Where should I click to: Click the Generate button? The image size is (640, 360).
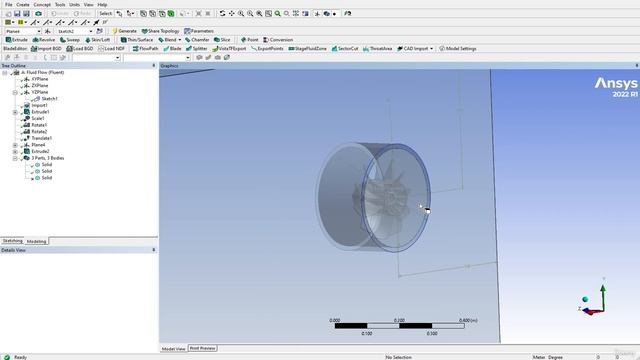[125, 31]
